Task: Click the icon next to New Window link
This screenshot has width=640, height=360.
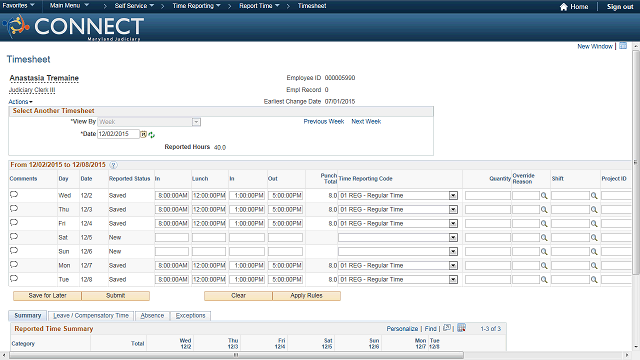Action: 623,46
